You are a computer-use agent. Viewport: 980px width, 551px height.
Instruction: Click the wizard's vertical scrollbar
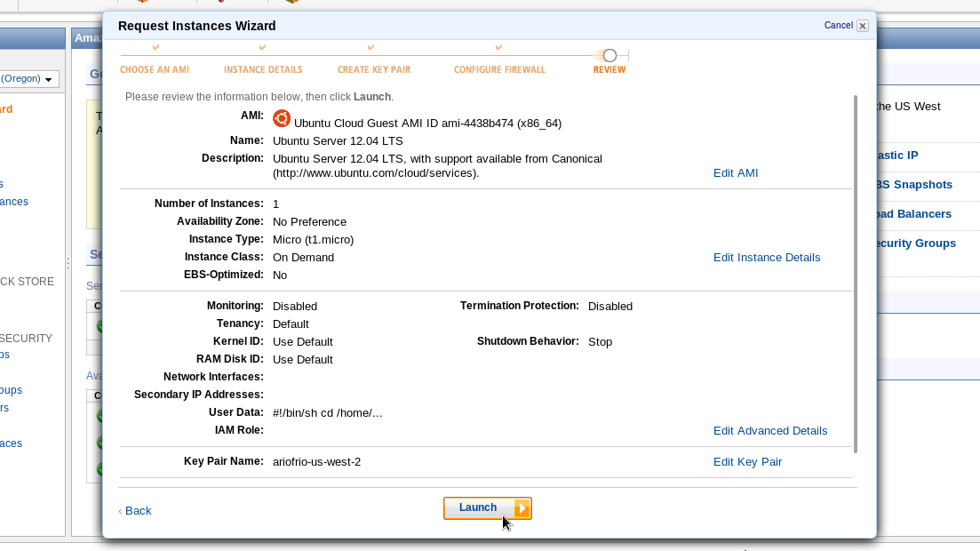[x=855, y=274]
